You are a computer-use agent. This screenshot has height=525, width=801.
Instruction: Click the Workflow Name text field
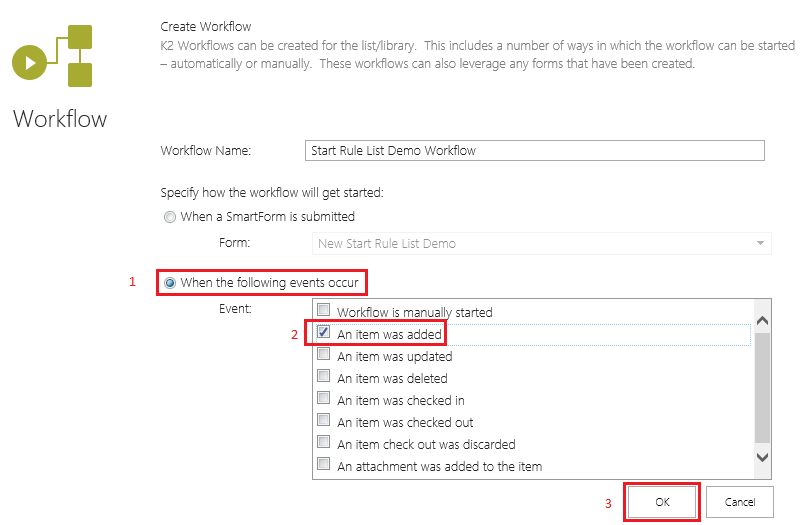click(x=534, y=150)
